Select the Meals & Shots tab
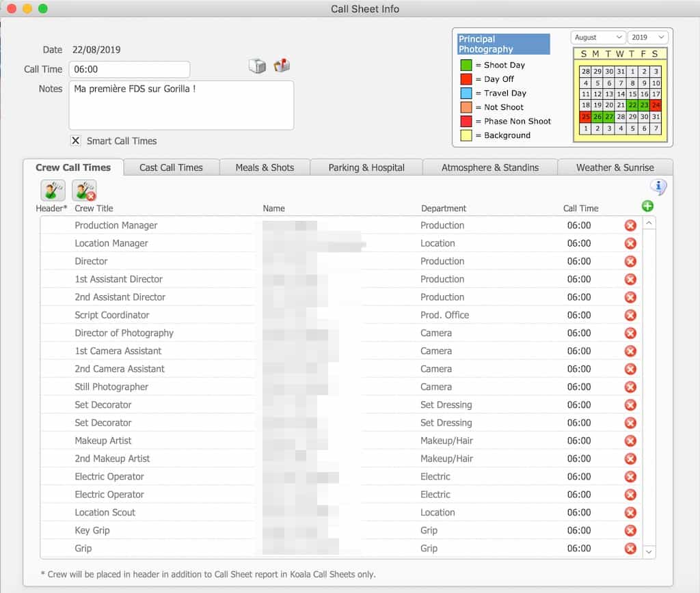The image size is (700, 593). coord(264,167)
